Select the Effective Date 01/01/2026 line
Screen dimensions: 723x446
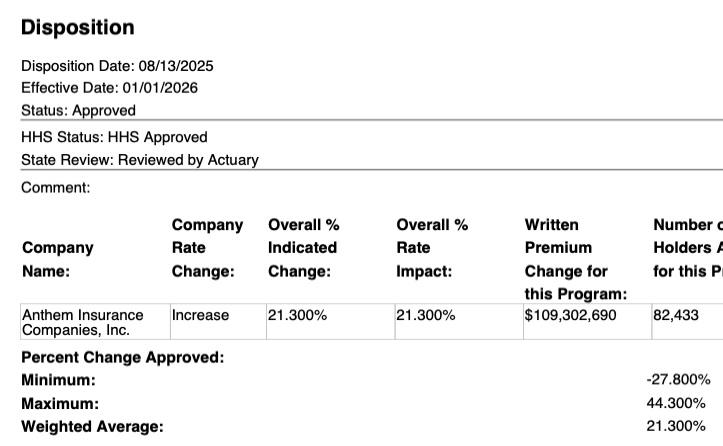(x=109, y=88)
